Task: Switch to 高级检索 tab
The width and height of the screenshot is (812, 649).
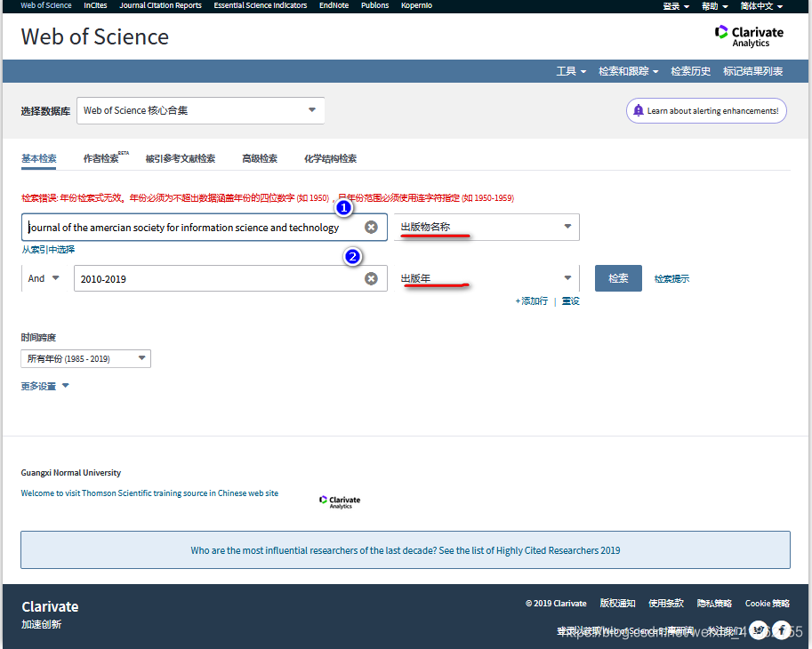Action: [x=260, y=159]
